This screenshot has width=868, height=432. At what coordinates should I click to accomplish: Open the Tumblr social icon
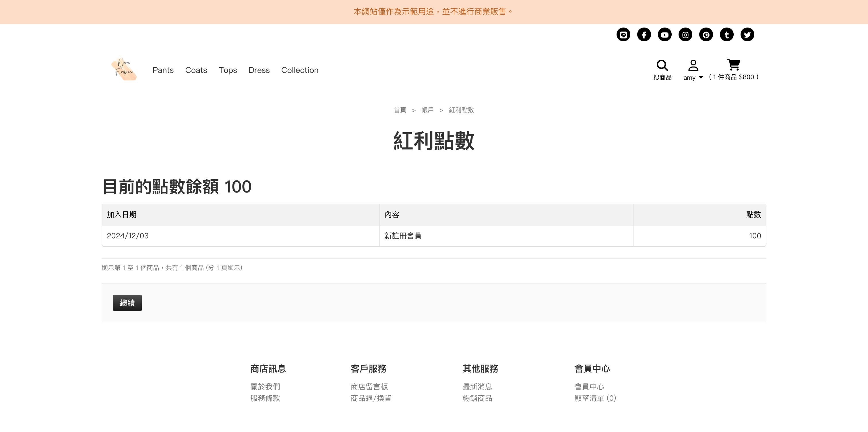coord(726,35)
